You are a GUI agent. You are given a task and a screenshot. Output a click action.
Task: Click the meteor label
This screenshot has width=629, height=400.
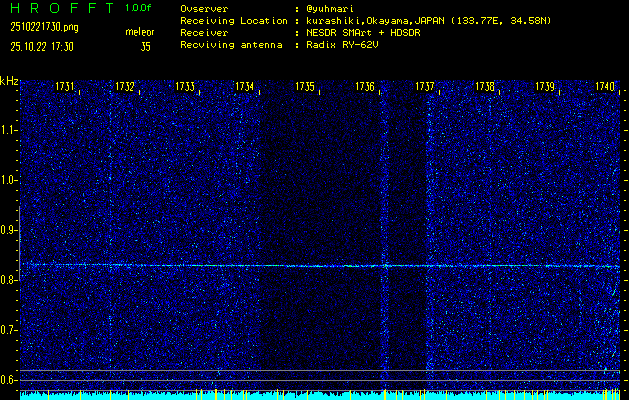[140, 32]
